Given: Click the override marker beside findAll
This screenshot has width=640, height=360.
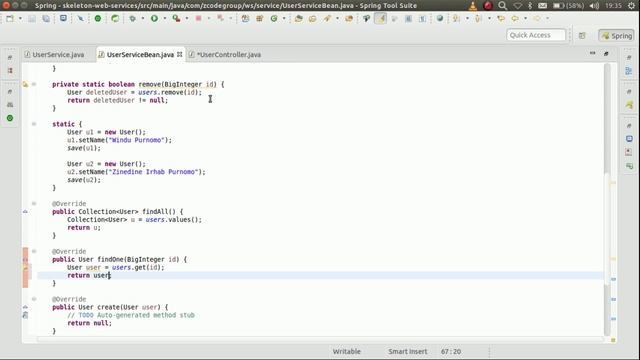Looking at the screenshot, I should click(x=25, y=211).
